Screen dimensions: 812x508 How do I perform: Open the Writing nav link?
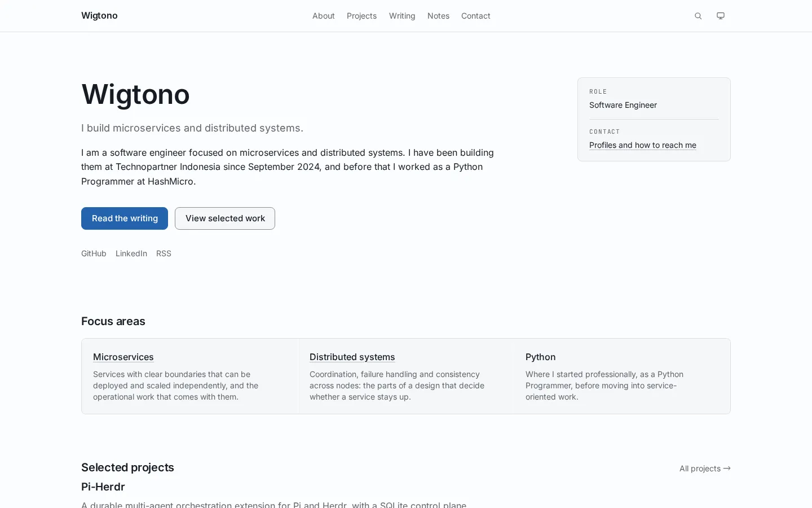[402, 16]
